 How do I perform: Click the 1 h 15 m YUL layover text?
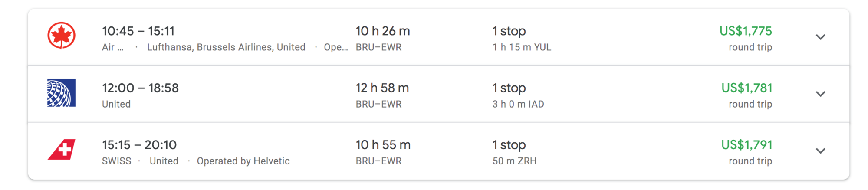tap(521, 47)
